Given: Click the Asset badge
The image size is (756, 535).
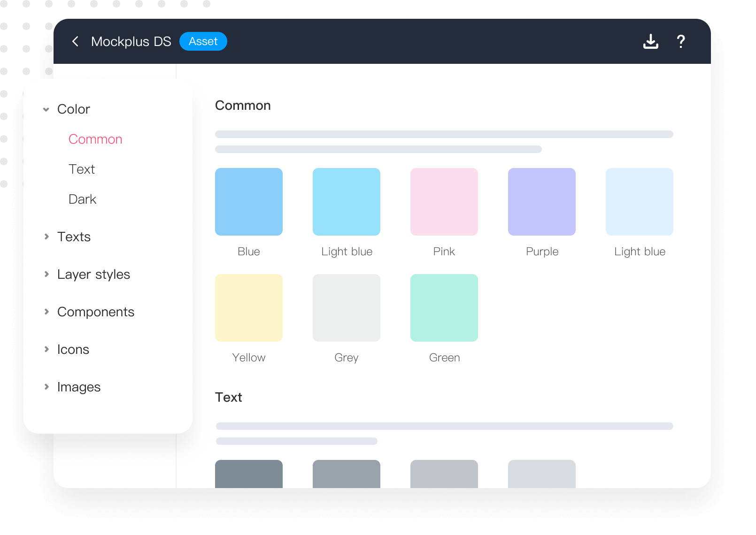Looking at the screenshot, I should (203, 41).
